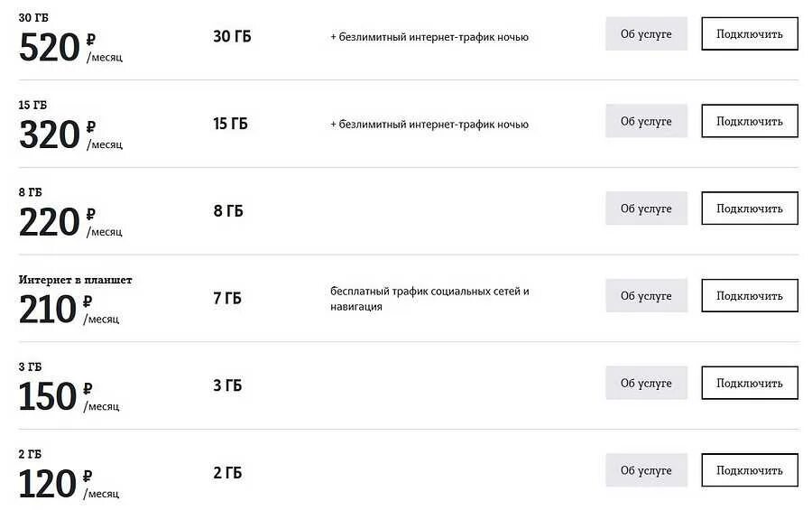Click the 320 ₽ per month price
The height and width of the screenshot is (510, 812).
click(x=70, y=134)
